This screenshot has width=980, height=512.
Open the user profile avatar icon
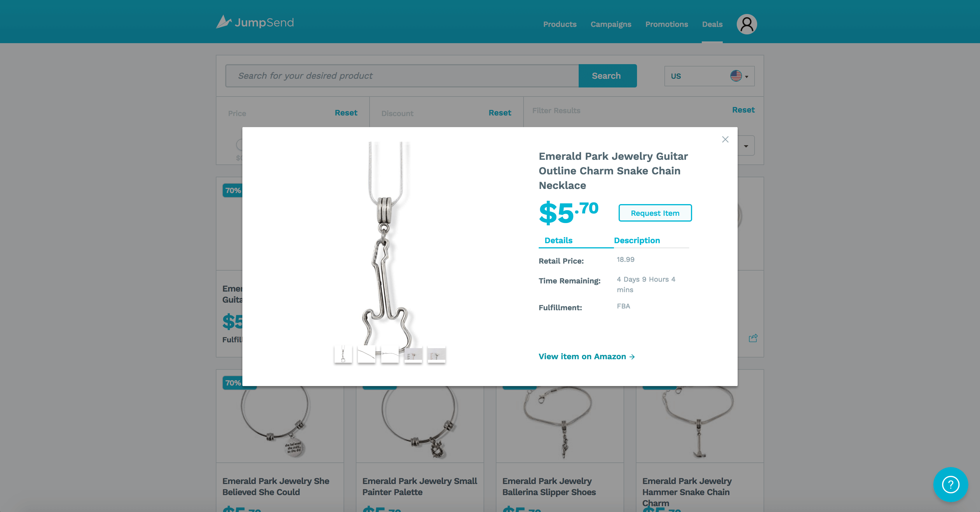tap(746, 24)
